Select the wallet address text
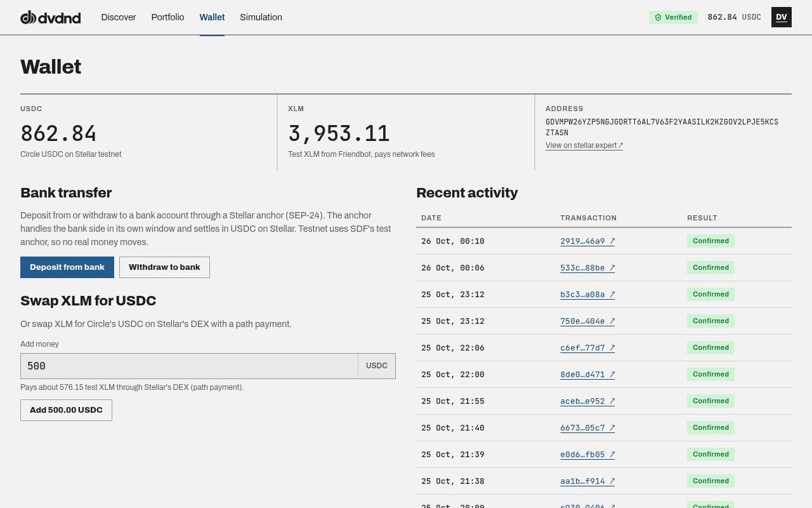 [x=662, y=127]
